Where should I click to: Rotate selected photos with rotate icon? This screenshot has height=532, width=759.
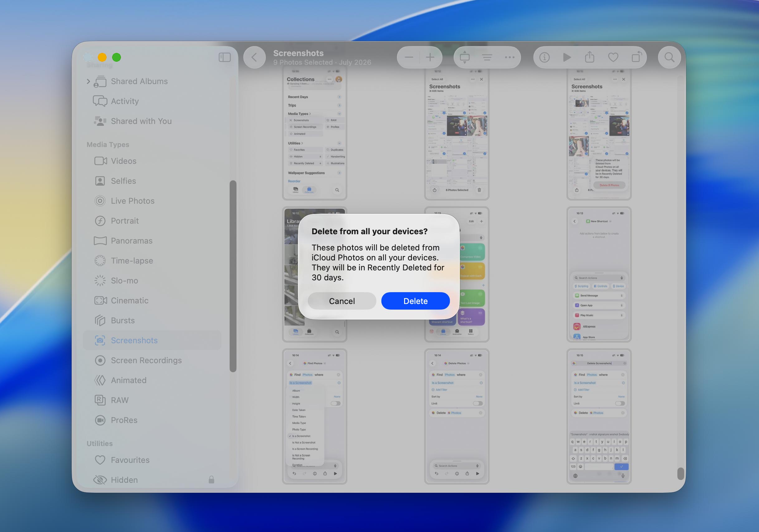[636, 57]
